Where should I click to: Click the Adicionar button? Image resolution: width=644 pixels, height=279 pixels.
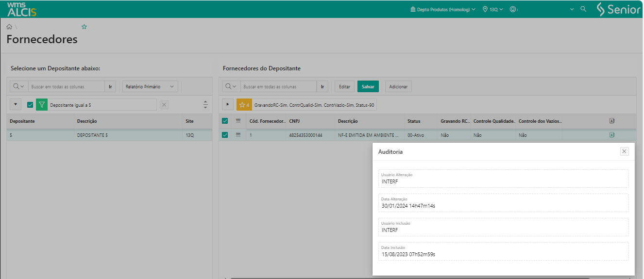[398, 86]
